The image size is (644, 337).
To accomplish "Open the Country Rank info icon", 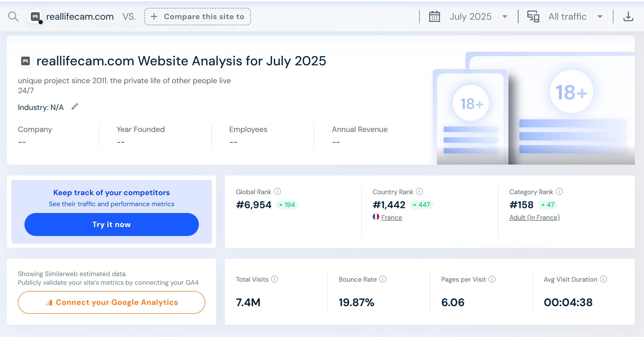I will tap(419, 191).
